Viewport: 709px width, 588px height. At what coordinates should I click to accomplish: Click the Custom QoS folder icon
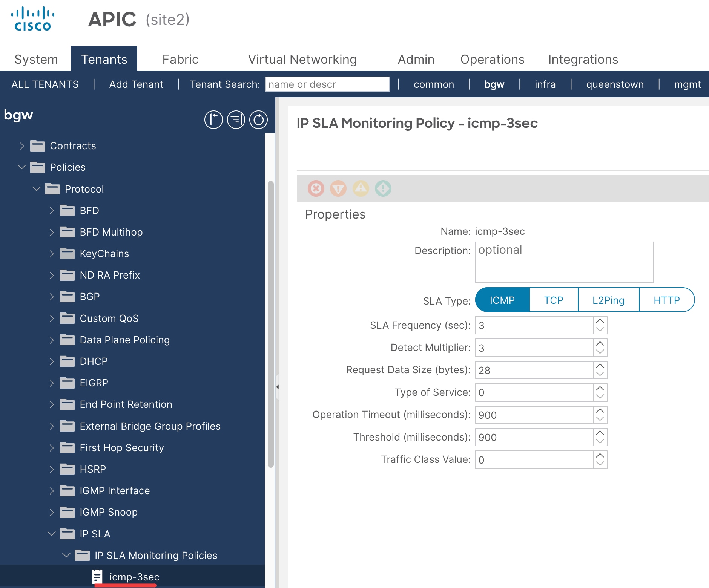(x=68, y=318)
